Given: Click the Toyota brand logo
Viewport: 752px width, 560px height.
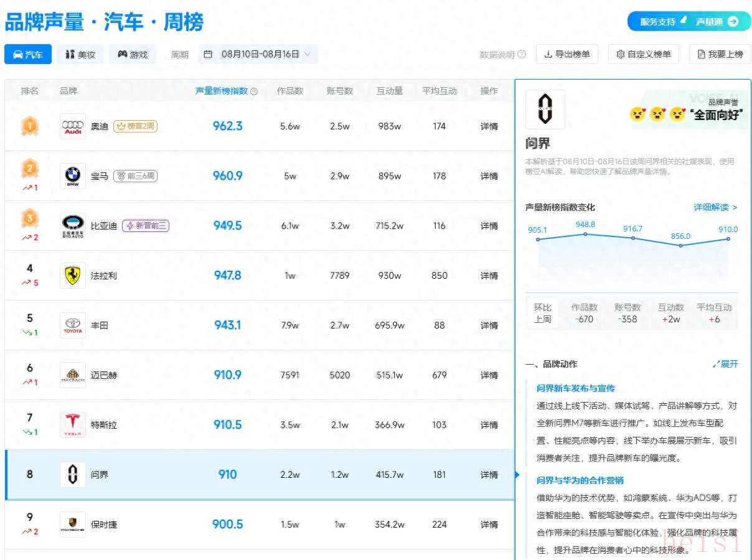Looking at the screenshot, I should [x=73, y=325].
